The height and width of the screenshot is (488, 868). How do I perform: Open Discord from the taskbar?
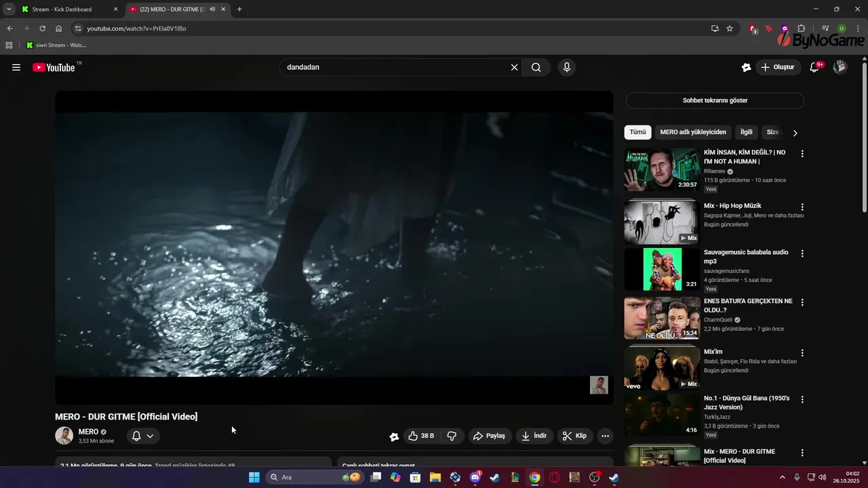point(475,477)
